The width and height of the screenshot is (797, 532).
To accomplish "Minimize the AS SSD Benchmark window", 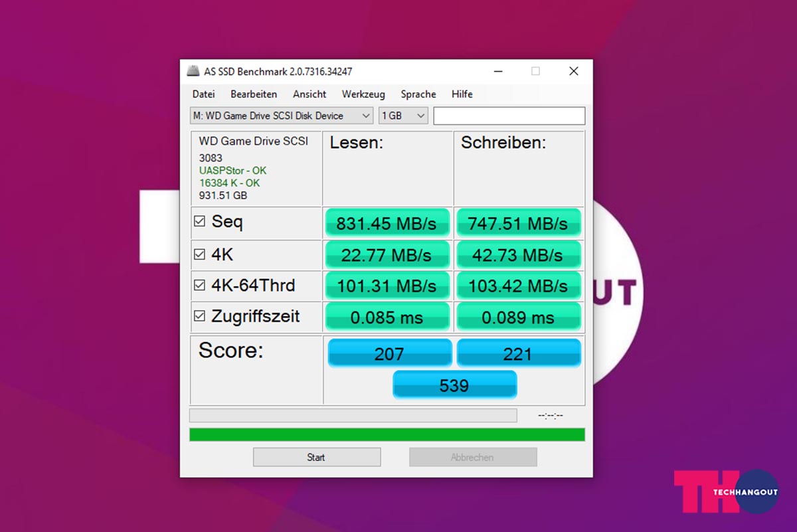I will pos(497,71).
